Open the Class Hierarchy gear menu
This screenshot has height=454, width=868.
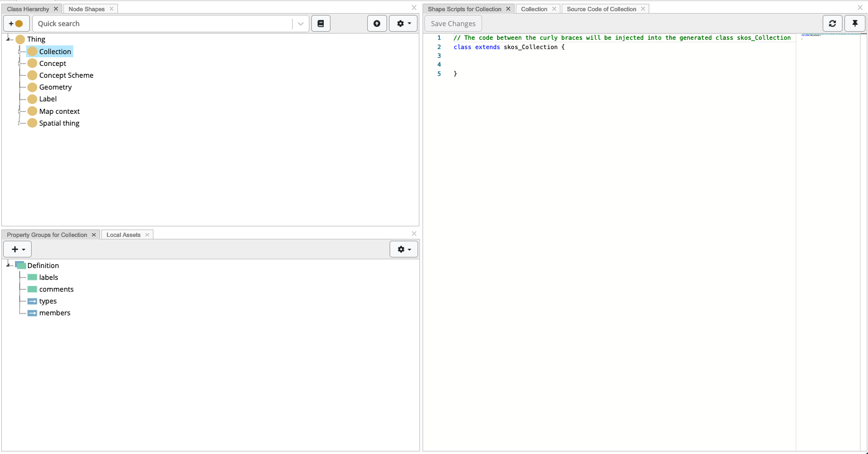(403, 23)
